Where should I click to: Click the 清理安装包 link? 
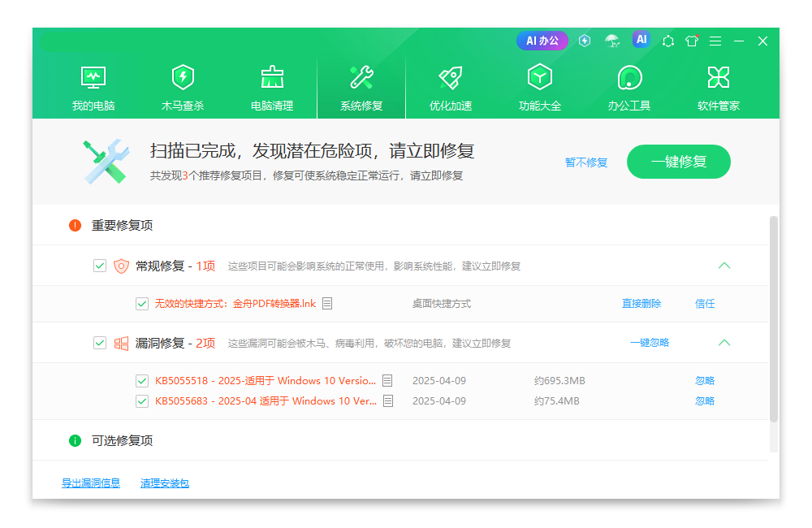click(165, 483)
